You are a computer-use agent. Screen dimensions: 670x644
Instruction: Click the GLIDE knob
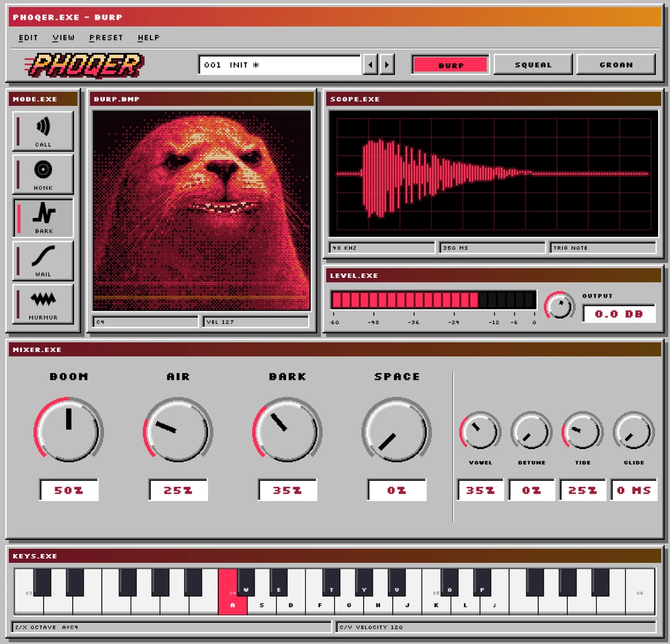click(x=634, y=431)
